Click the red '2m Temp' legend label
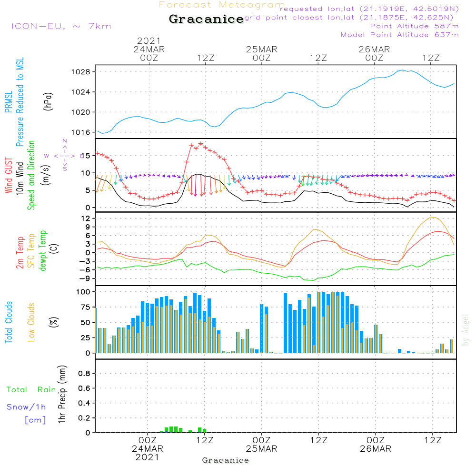This screenshot has width=476, height=476. coord(20,253)
